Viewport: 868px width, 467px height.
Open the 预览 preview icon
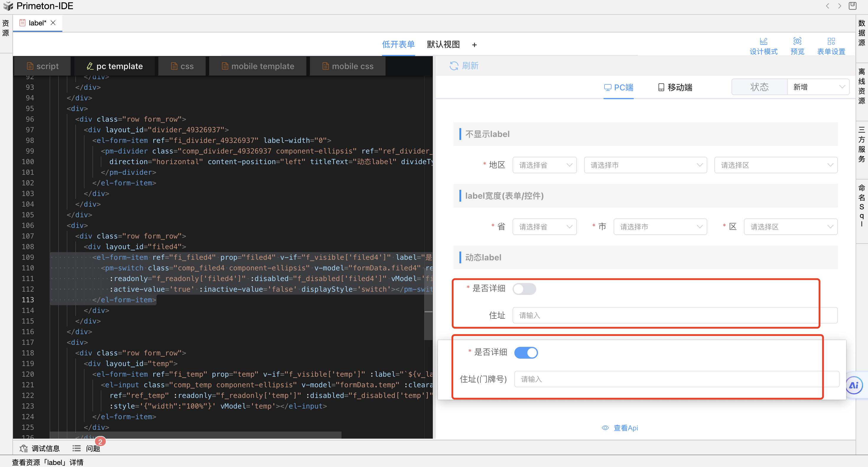pyautogui.click(x=797, y=41)
